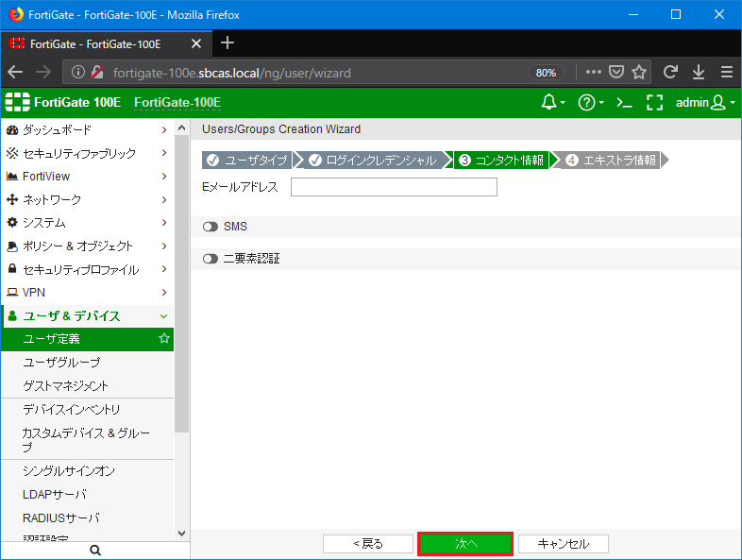Viewport: 742px width, 560px height.
Task: Click sidebar scrollbar down arrow
Action: coord(181,533)
